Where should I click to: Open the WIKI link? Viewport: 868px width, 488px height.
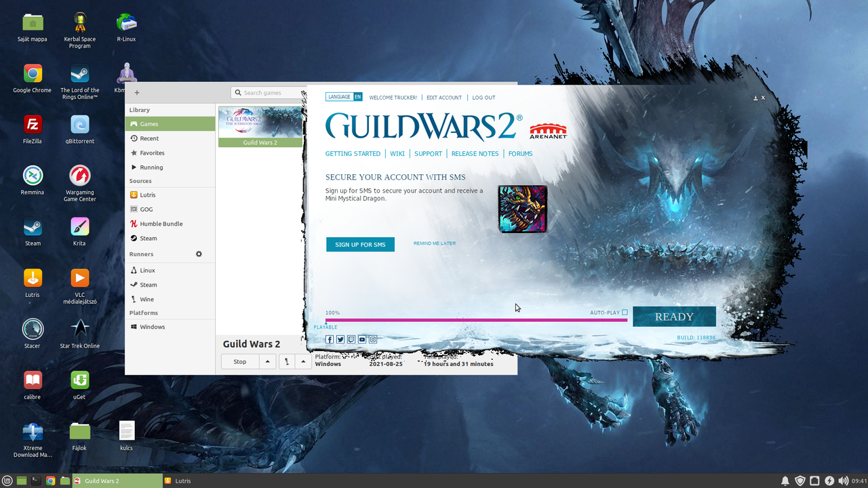pos(397,154)
